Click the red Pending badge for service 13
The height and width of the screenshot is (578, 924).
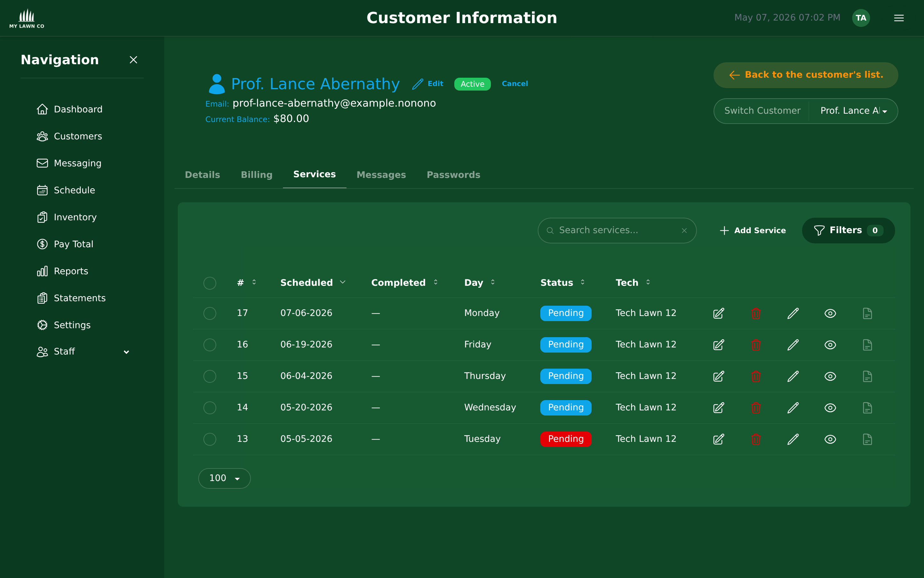point(566,439)
